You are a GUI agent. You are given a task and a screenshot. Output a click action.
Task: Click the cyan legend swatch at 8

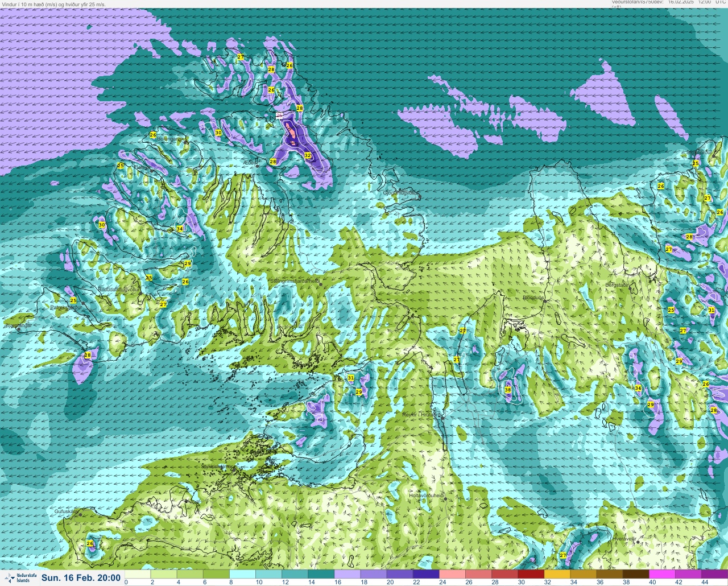(242, 574)
